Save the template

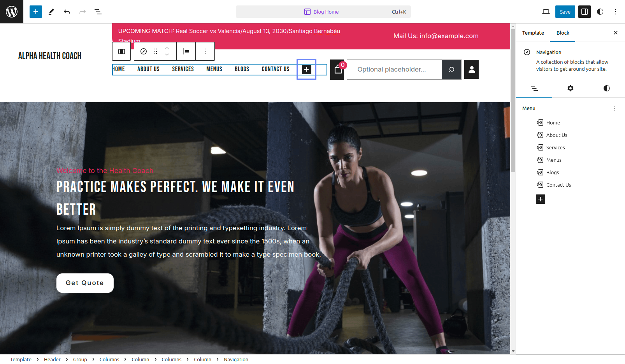click(x=565, y=12)
